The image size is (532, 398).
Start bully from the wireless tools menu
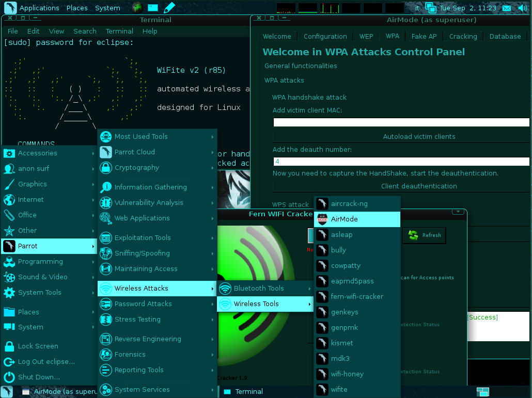tap(338, 250)
